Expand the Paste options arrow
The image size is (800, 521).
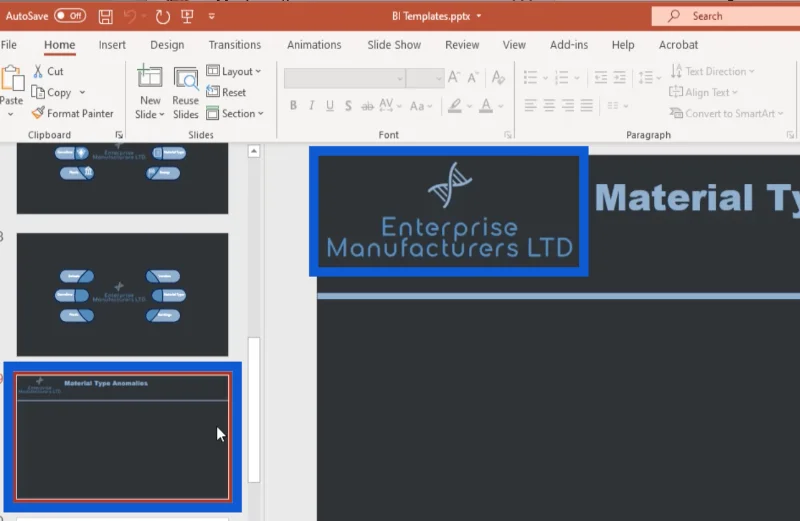tap(10, 115)
